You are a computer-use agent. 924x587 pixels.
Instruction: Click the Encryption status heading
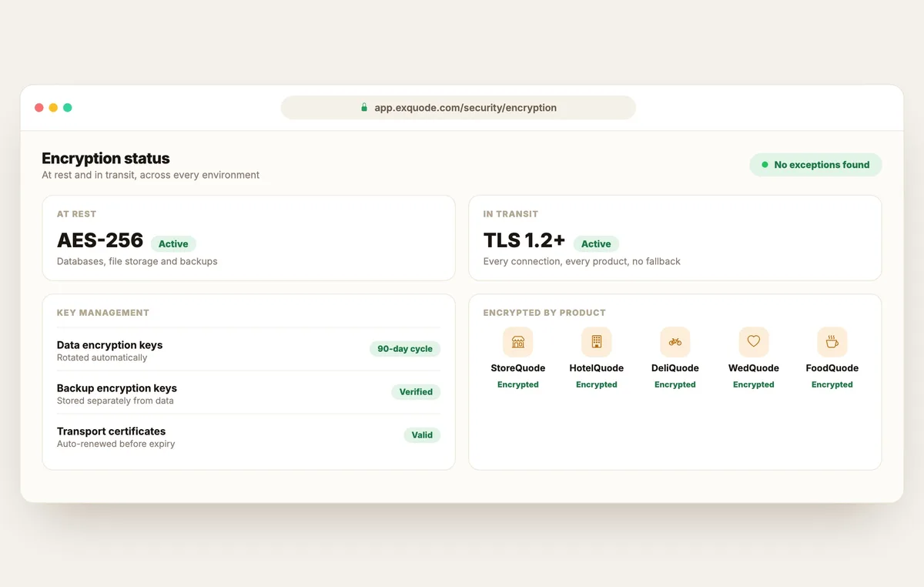(105, 159)
